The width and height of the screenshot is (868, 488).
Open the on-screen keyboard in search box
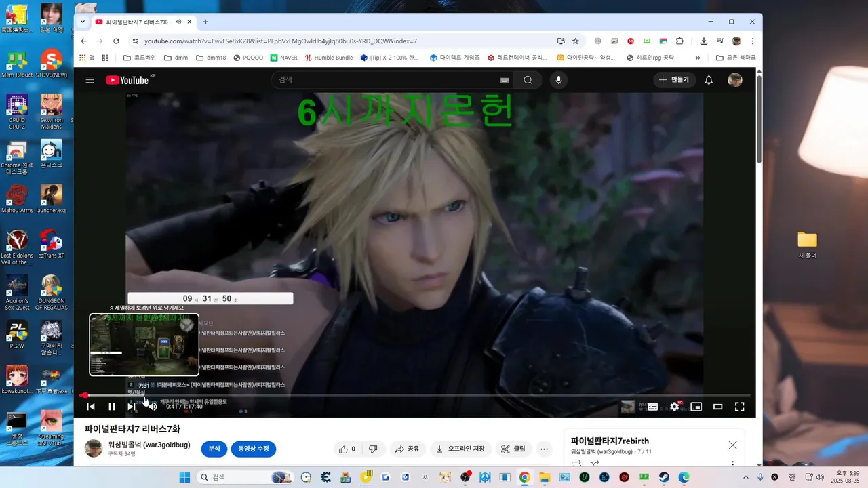[505, 80]
